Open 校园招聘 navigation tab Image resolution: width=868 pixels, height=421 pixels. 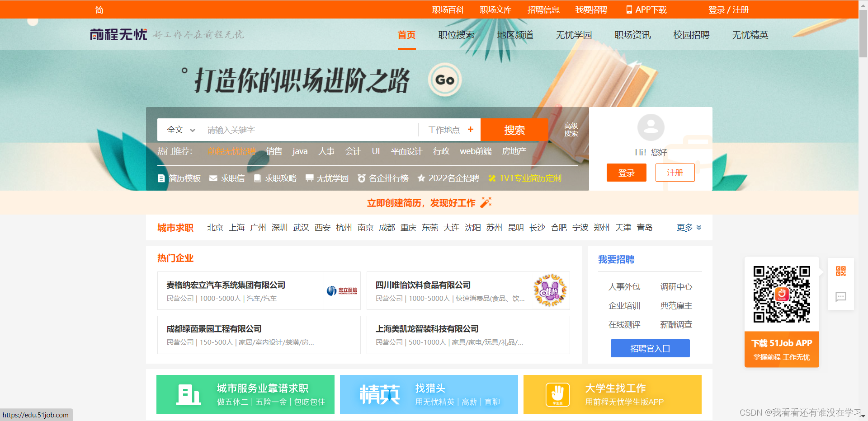(x=691, y=35)
